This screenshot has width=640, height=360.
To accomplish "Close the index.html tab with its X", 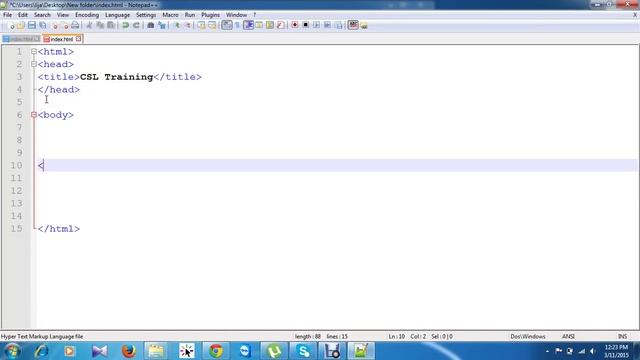I will 78,39.
